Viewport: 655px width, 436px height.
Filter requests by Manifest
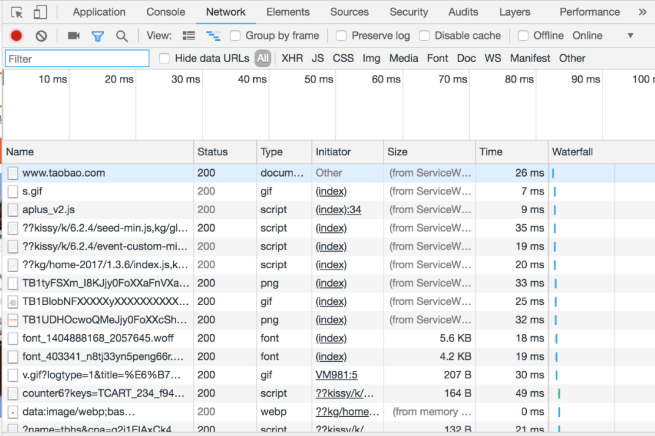(530, 58)
